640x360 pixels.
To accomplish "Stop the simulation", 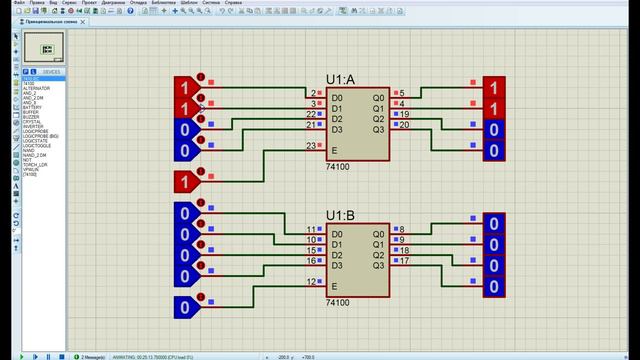I will pyautogui.click(x=61, y=357).
